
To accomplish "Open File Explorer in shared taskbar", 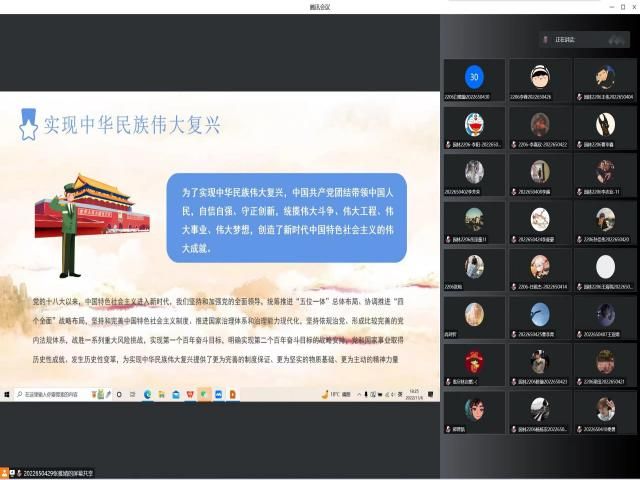I will coord(162,394).
